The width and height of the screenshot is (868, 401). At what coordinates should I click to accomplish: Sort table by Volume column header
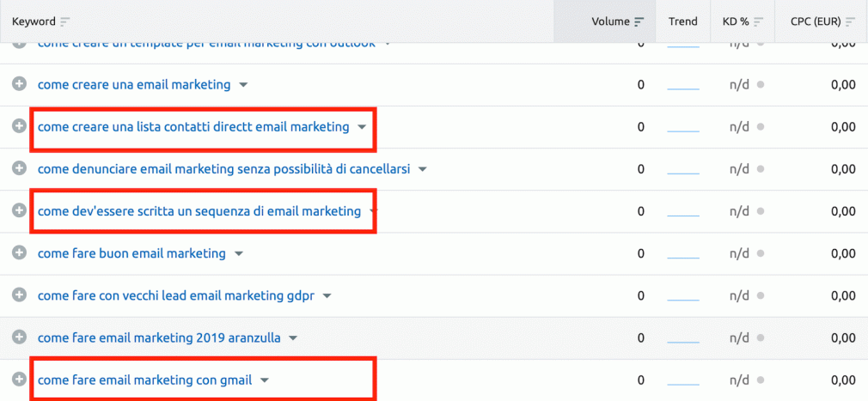click(x=610, y=21)
